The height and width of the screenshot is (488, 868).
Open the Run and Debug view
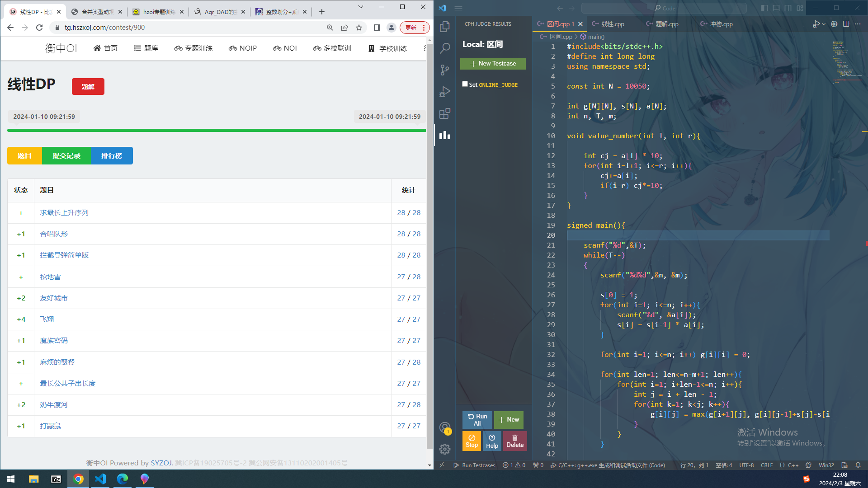[x=445, y=92]
